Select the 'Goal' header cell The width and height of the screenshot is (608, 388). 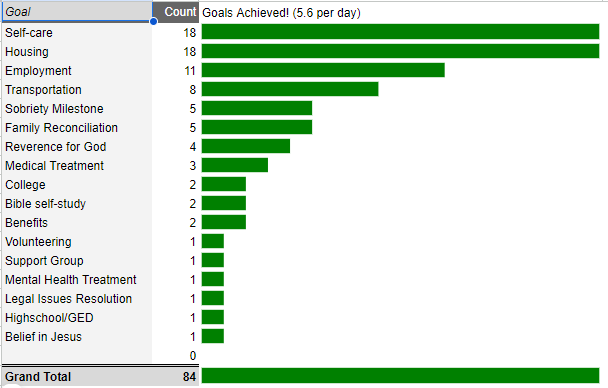click(x=77, y=12)
